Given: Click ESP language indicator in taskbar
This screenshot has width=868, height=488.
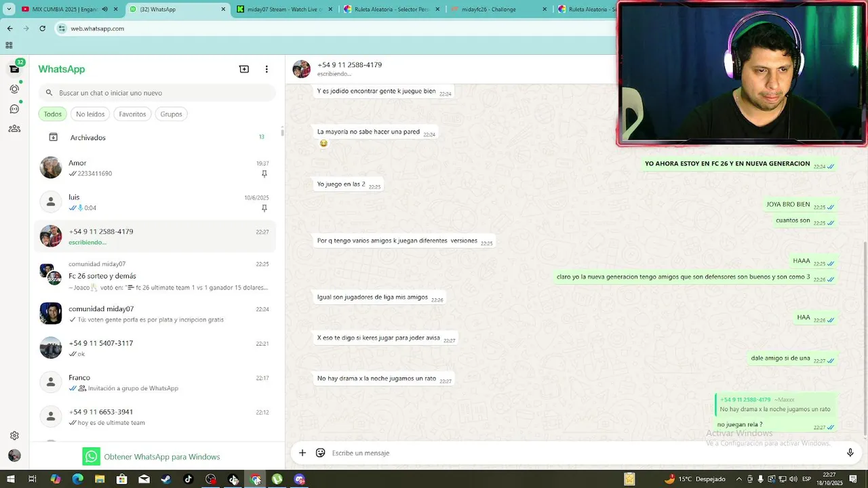Looking at the screenshot, I should [x=807, y=479].
